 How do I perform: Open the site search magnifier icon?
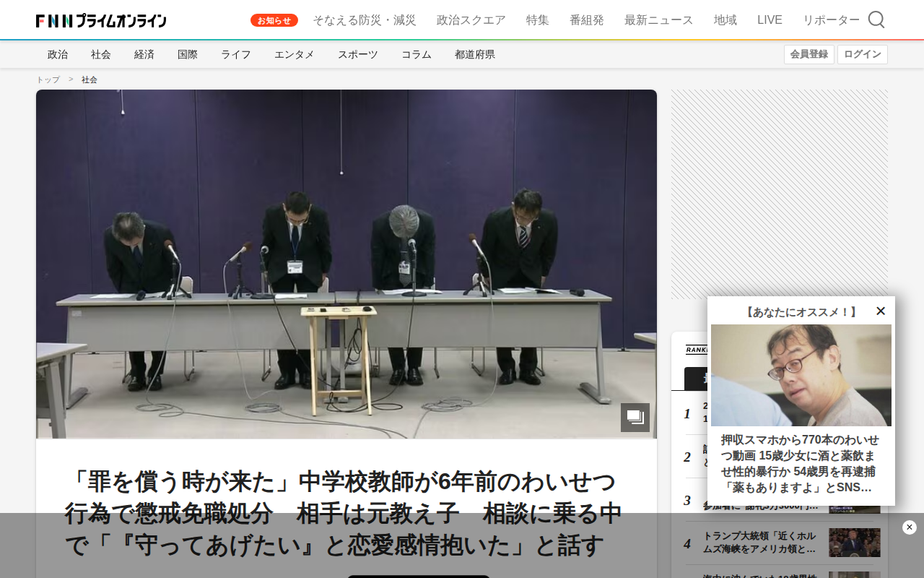[x=876, y=20]
